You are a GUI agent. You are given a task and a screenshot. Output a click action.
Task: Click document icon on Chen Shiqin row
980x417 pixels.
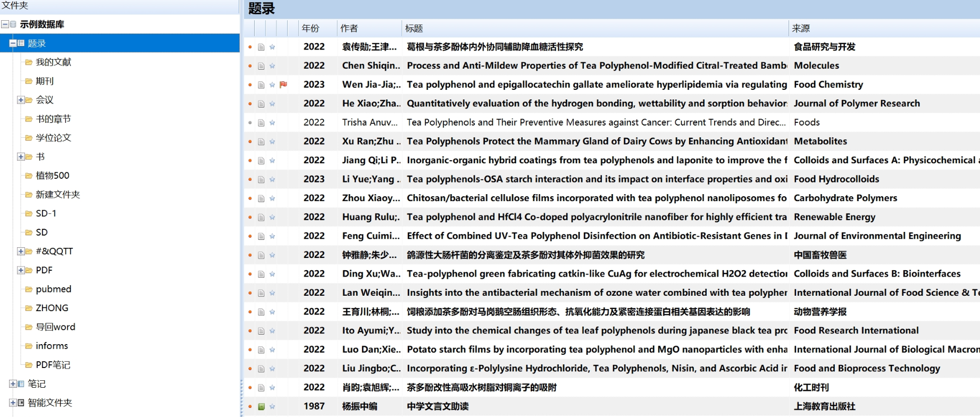(261, 66)
